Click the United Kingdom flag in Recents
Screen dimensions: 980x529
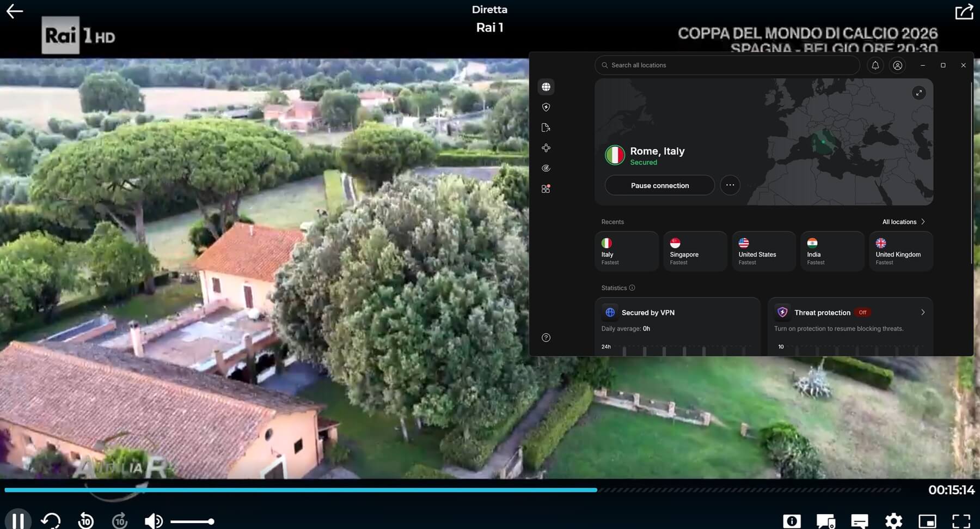881,243
